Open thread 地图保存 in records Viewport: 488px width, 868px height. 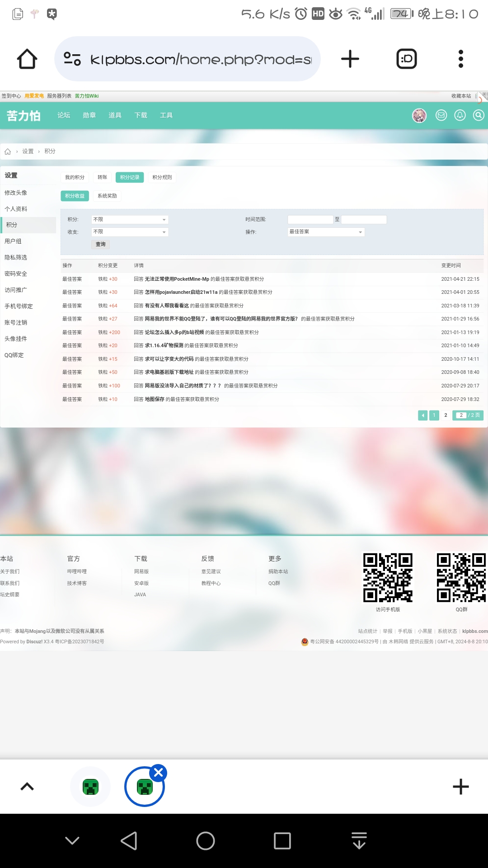[155, 399]
